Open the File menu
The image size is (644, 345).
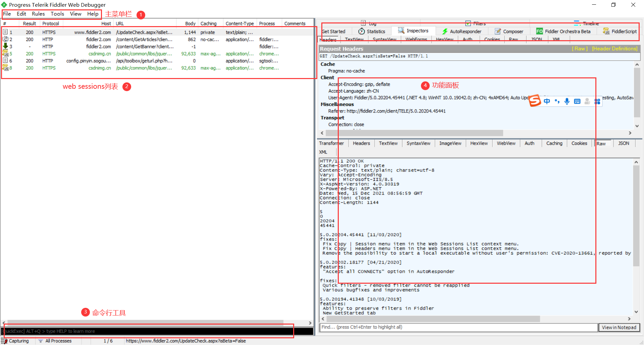[7, 14]
